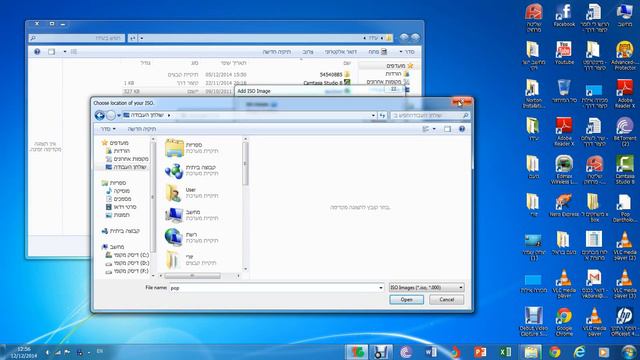Click the help icon in the dialog toolbar
640x360 pixels.
(462, 129)
